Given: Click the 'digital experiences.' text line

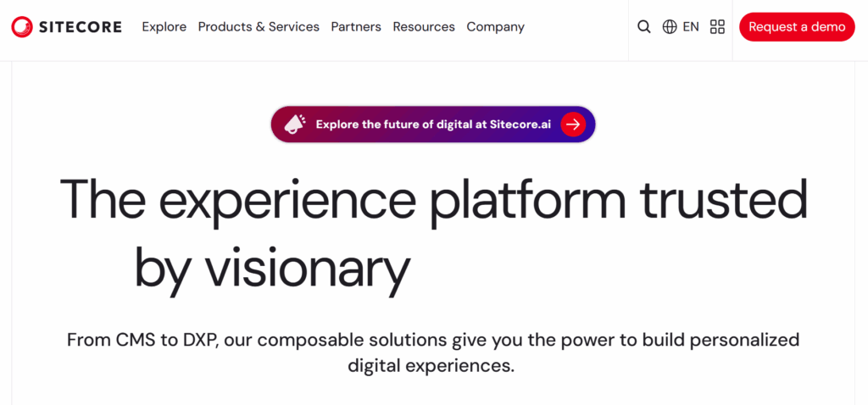Looking at the screenshot, I should (x=431, y=366).
